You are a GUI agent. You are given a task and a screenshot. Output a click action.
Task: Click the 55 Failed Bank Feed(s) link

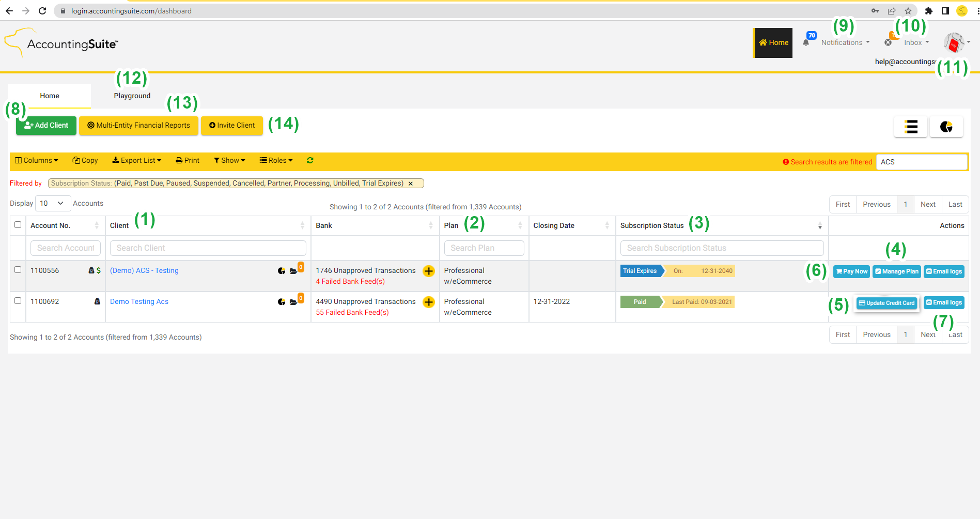(x=352, y=312)
